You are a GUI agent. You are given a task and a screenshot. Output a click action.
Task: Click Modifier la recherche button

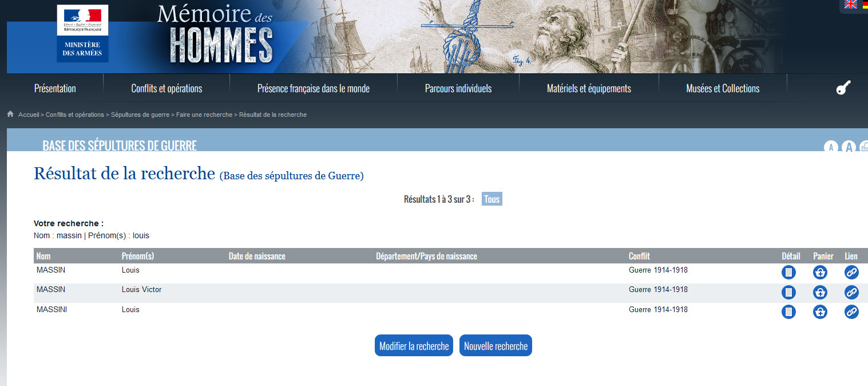click(x=414, y=346)
